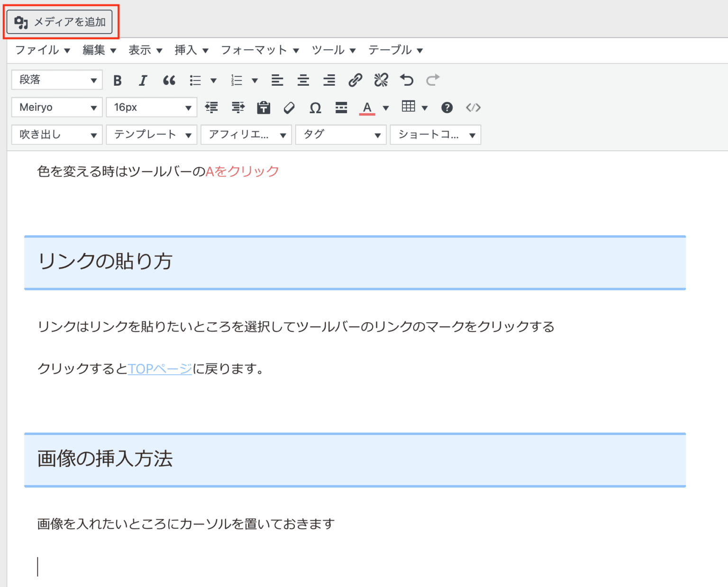Click the redo arrow icon

(x=432, y=80)
